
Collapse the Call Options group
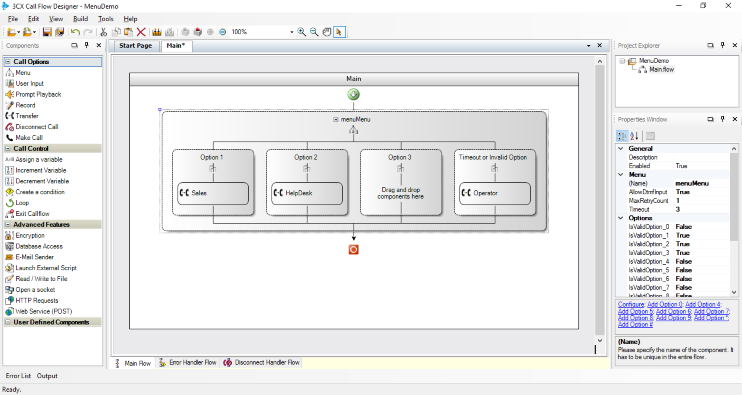8,61
